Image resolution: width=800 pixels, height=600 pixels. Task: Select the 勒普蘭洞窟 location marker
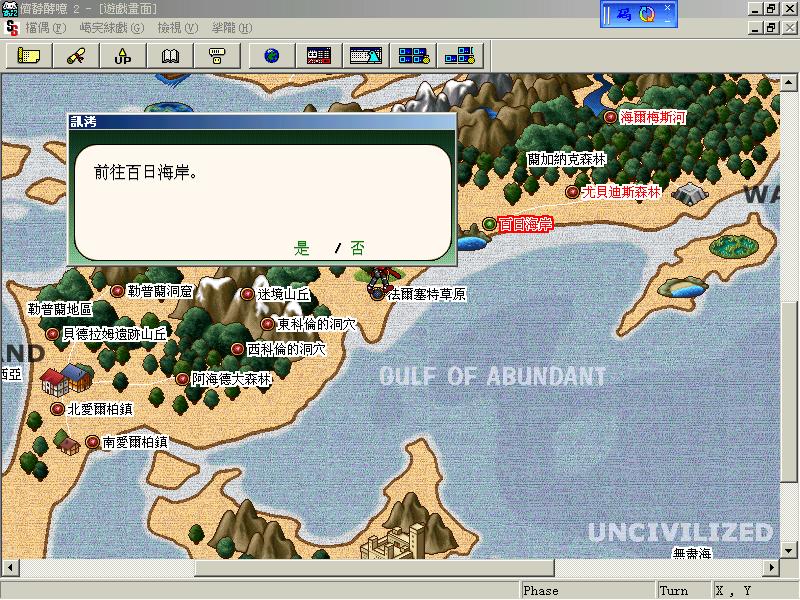pyautogui.click(x=117, y=291)
